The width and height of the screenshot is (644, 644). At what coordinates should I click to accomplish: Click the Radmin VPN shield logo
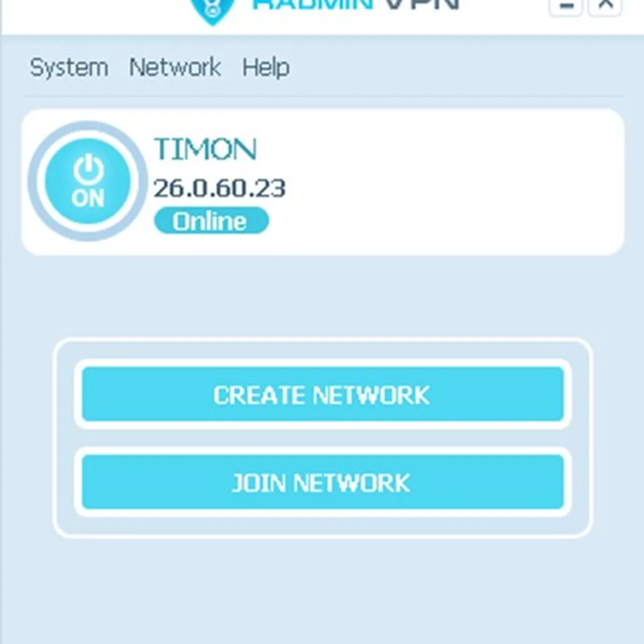[x=213, y=10]
